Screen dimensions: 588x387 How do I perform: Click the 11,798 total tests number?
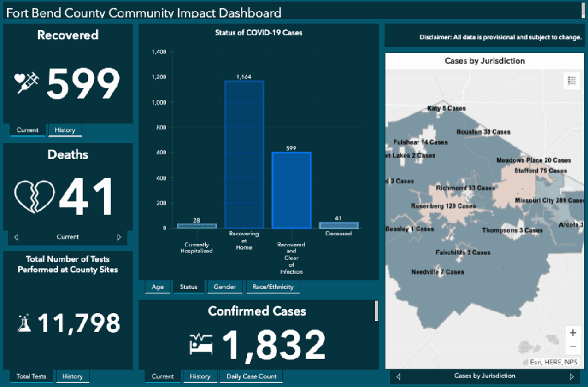[x=79, y=323]
